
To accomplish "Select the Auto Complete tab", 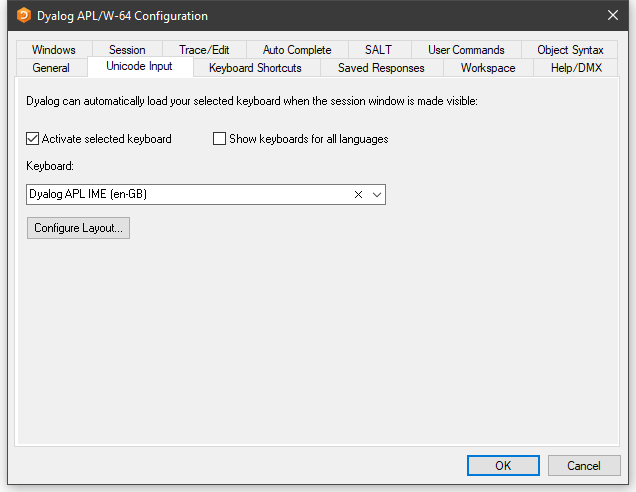I will coord(297,50).
